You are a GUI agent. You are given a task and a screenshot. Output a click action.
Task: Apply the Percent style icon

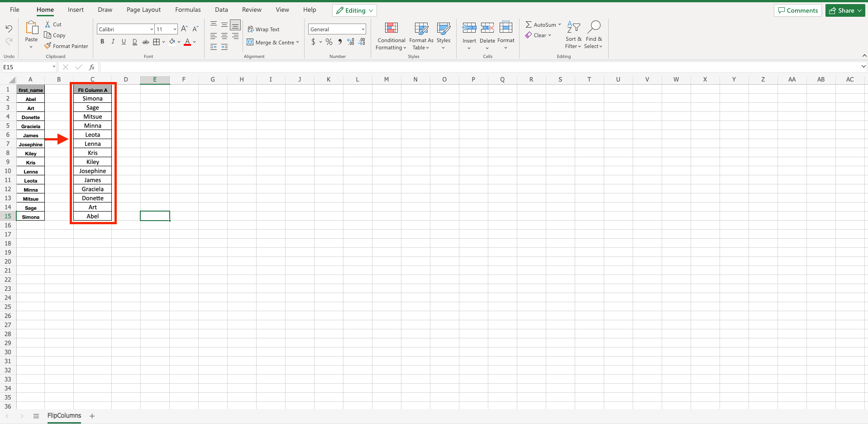(329, 42)
